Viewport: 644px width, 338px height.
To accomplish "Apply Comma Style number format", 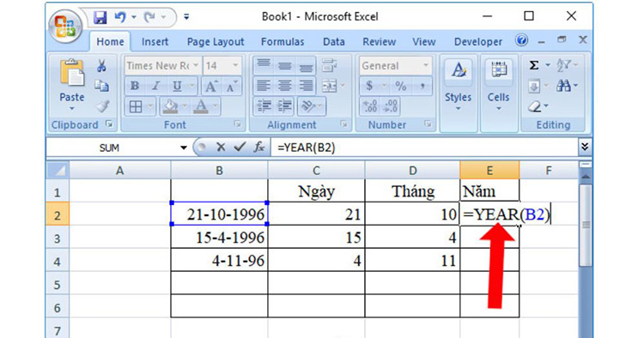I will tap(422, 86).
